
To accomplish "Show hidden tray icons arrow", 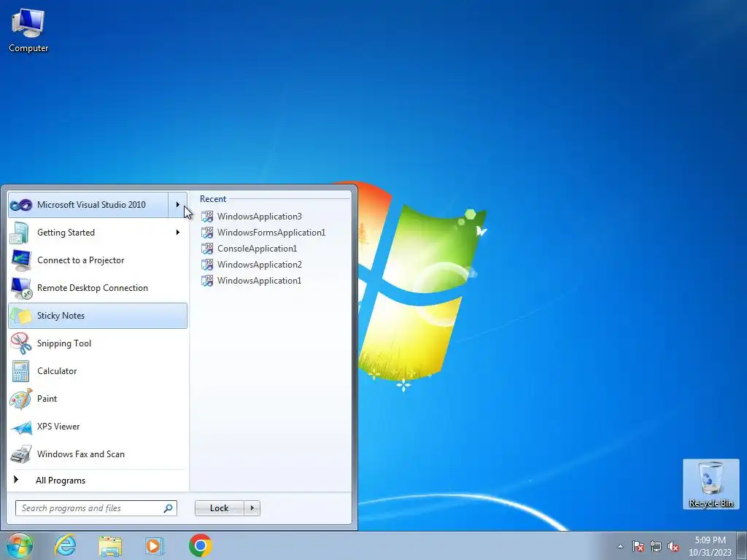I will tap(620, 547).
